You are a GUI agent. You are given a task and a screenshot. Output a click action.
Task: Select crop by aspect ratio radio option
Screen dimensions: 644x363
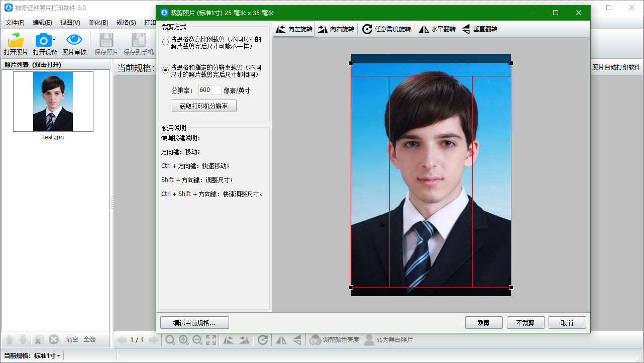click(x=165, y=42)
